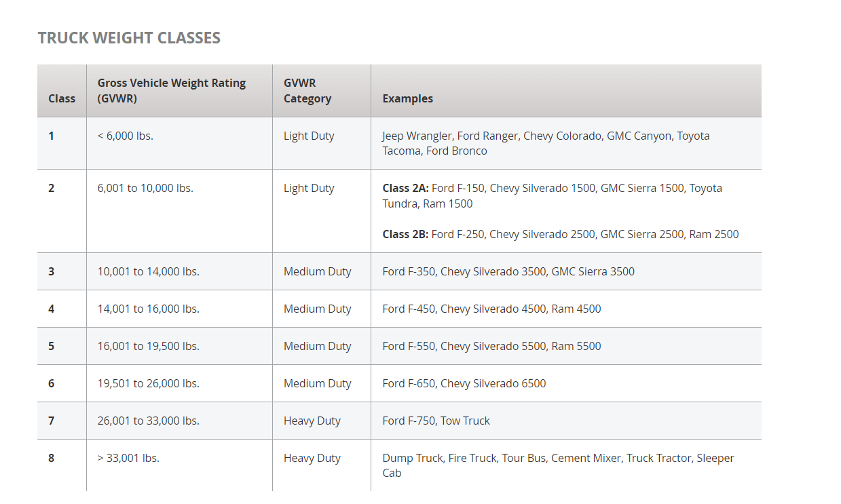The width and height of the screenshot is (841, 504).
Task: Select the bold "Class 2B:" label
Action: 405,234
